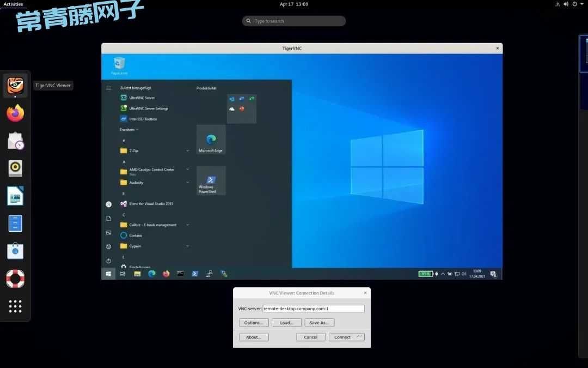Expand the Calibre - E-book management folder
588x368 pixels.
187,225
